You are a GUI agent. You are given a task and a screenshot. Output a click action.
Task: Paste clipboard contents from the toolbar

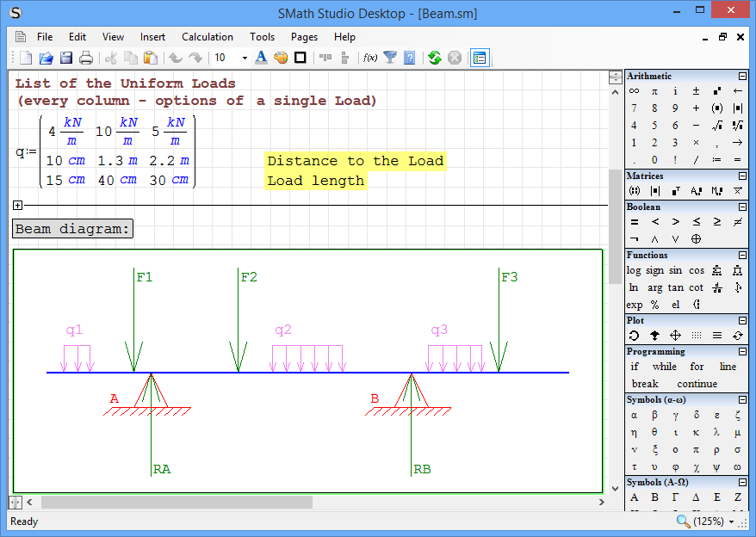tap(151, 58)
